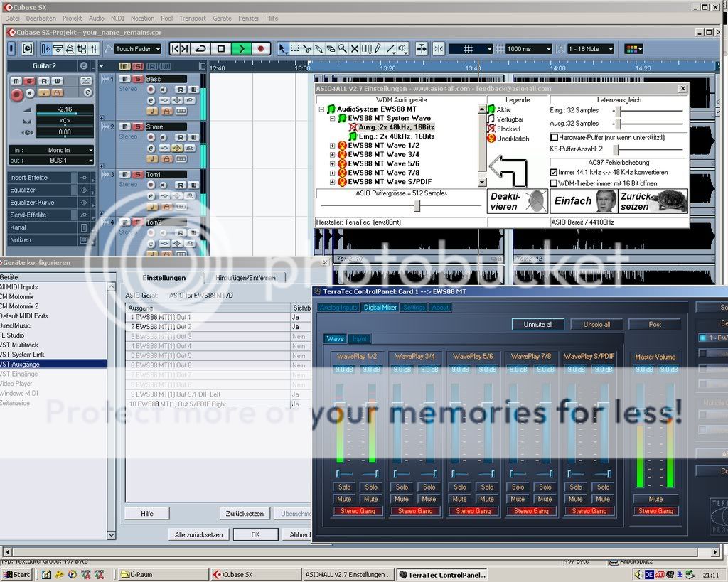
Task: Uncheck Immer 44.1 kHz 48 kHz konvertieren
Action: click(554, 172)
